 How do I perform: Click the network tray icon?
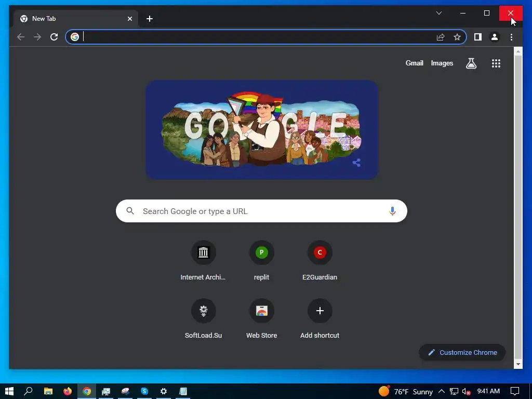[x=454, y=392]
